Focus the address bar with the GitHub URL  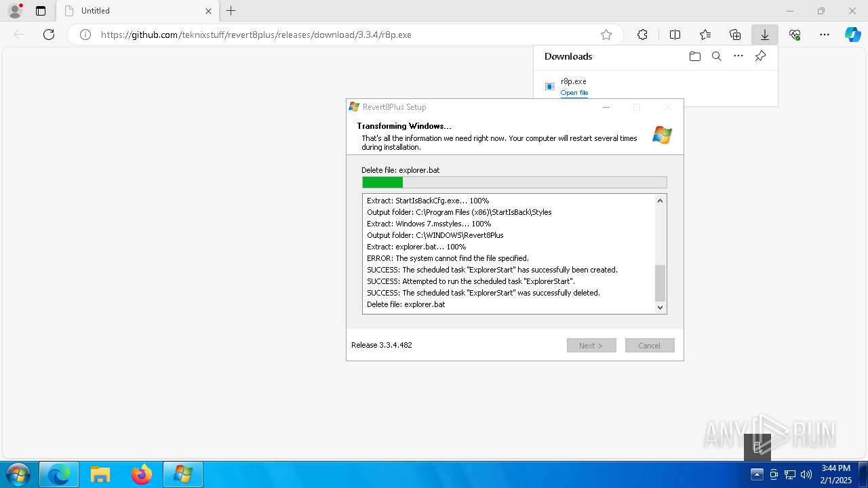click(346, 35)
